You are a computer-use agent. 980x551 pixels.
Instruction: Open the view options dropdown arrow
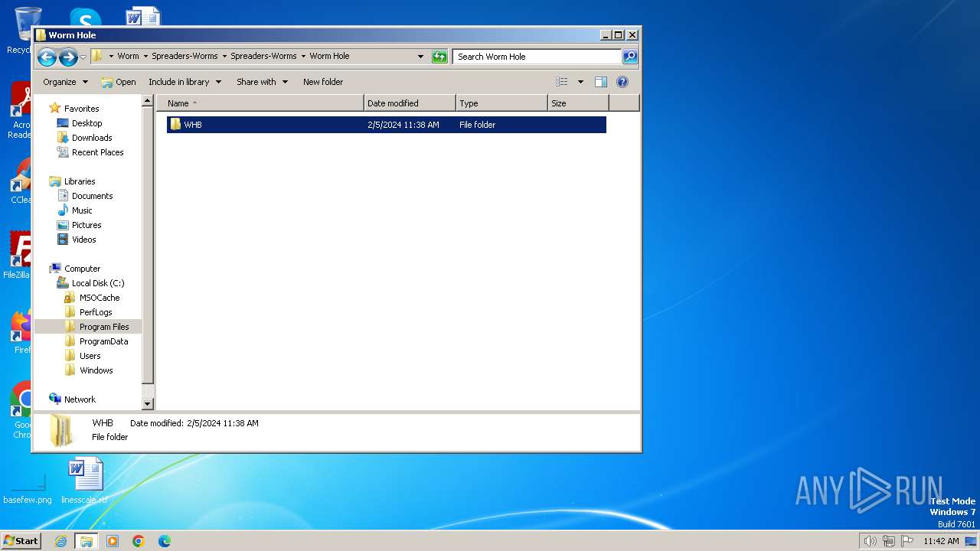[x=580, y=82]
